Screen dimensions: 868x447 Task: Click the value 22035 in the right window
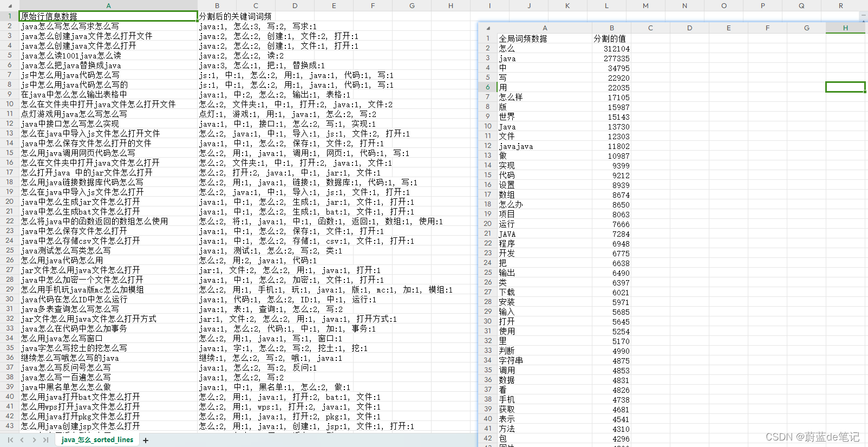[x=612, y=87]
